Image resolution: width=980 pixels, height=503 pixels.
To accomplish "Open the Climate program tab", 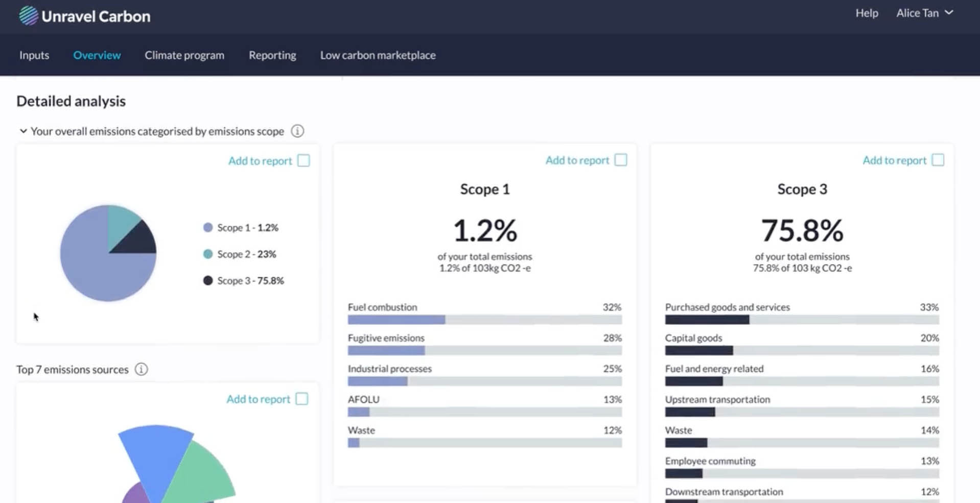I will point(184,55).
